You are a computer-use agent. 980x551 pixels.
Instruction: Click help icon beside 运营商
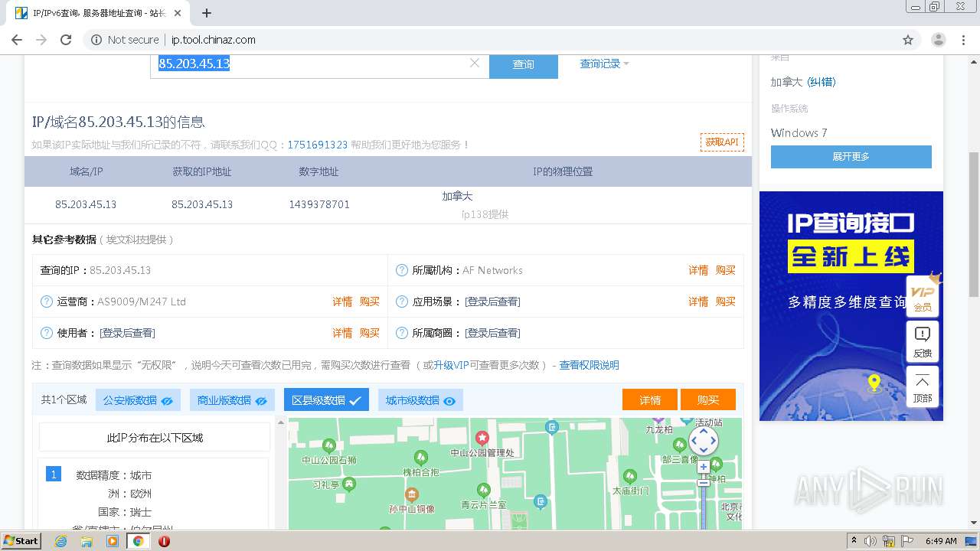pos(47,302)
